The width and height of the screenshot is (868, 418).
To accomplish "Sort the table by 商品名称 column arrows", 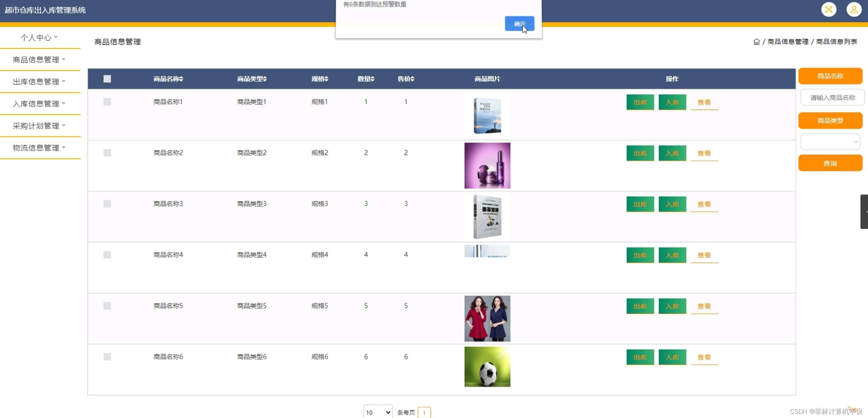I will 181,79.
